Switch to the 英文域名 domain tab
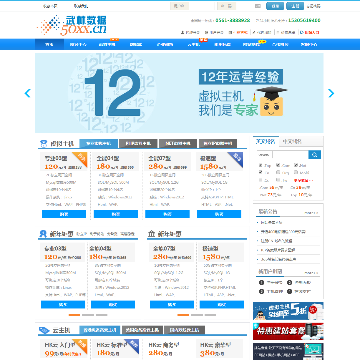Screen dimensions: 360x360 coord(266,141)
